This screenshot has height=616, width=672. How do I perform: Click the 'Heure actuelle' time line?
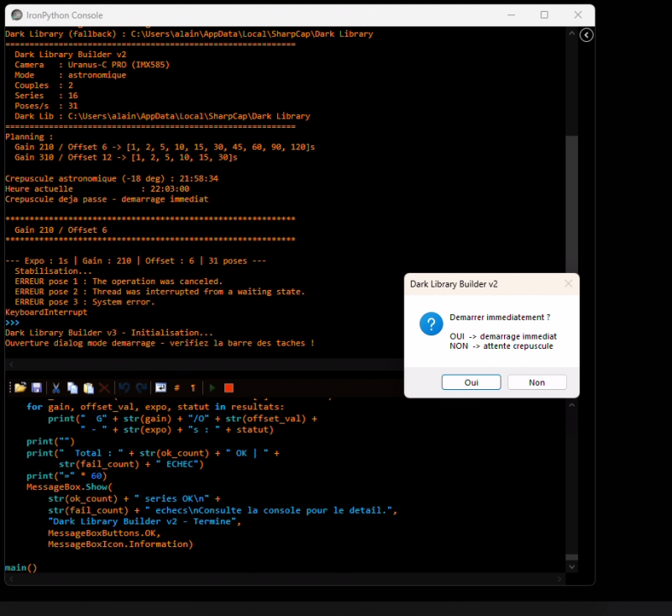tap(97, 188)
